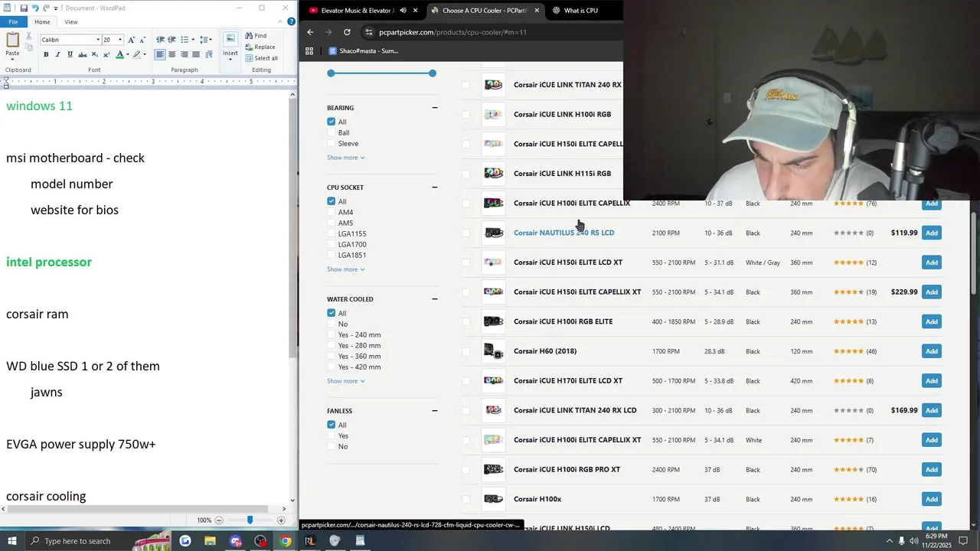This screenshot has width=980, height=551.
Task: Switch to the Home ribbon tab
Action: [x=42, y=21]
